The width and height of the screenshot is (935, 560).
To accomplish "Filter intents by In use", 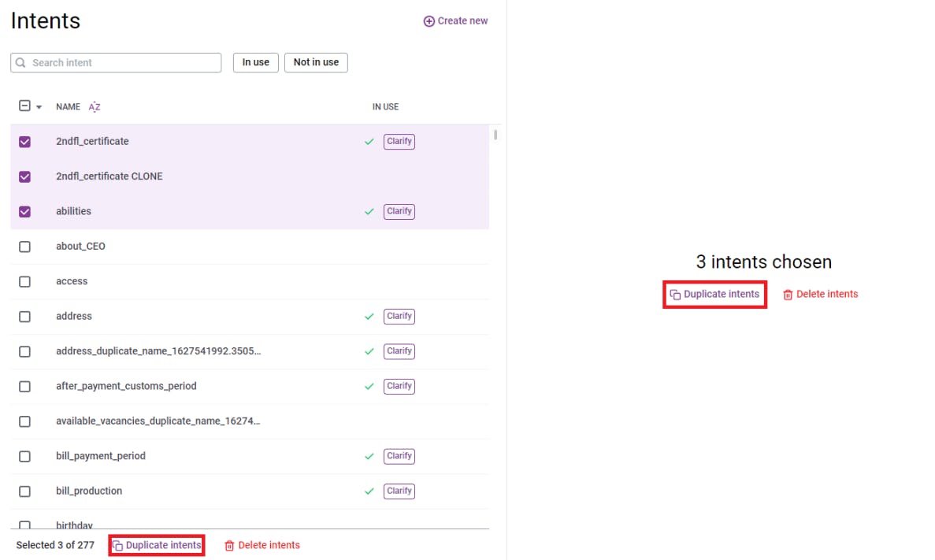I will (x=256, y=63).
